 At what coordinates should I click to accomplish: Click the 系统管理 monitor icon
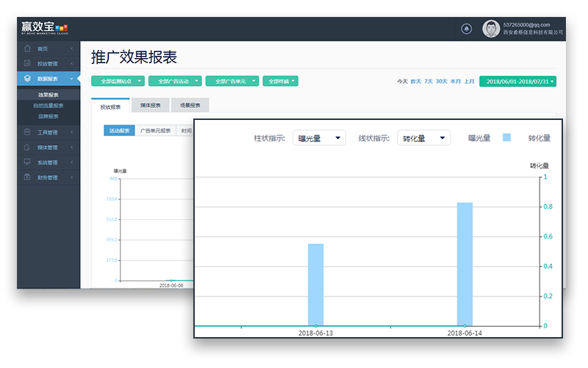click(27, 162)
